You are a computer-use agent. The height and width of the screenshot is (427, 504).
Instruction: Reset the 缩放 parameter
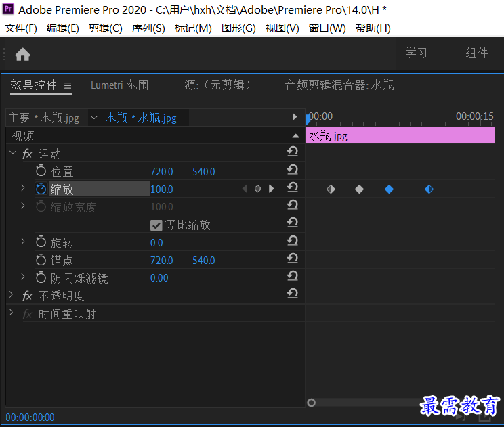[x=292, y=187]
